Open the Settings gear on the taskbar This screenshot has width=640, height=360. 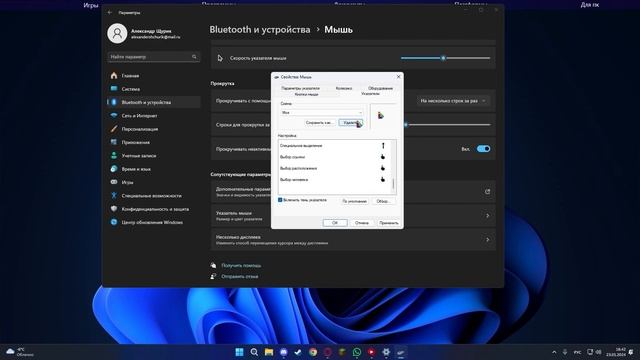point(386,352)
